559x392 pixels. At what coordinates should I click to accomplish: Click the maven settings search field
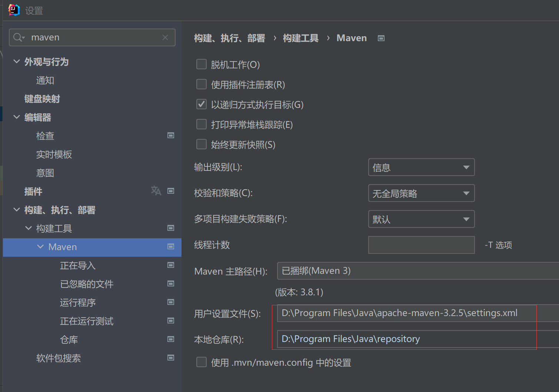[92, 37]
